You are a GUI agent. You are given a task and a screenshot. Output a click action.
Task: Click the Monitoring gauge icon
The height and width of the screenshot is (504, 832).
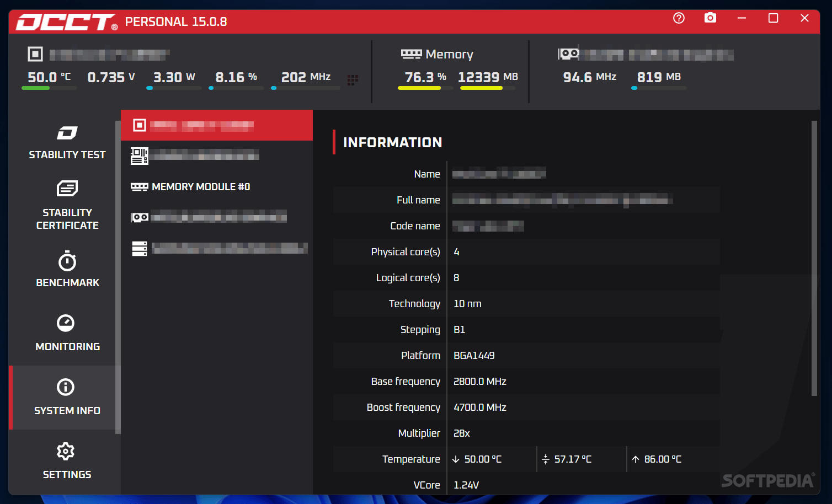point(66,323)
